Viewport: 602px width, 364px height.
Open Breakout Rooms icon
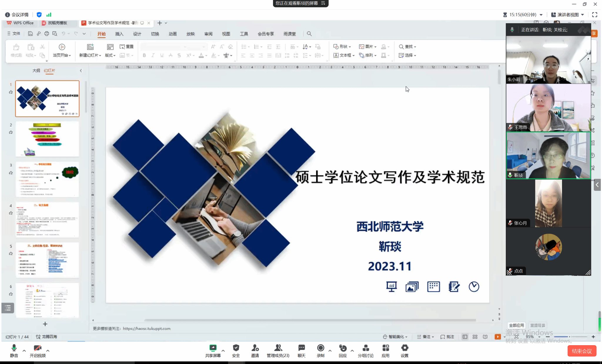tap(366, 348)
